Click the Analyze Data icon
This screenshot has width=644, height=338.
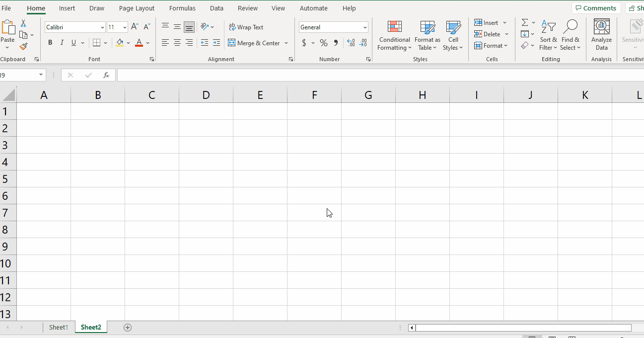tap(601, 35)
